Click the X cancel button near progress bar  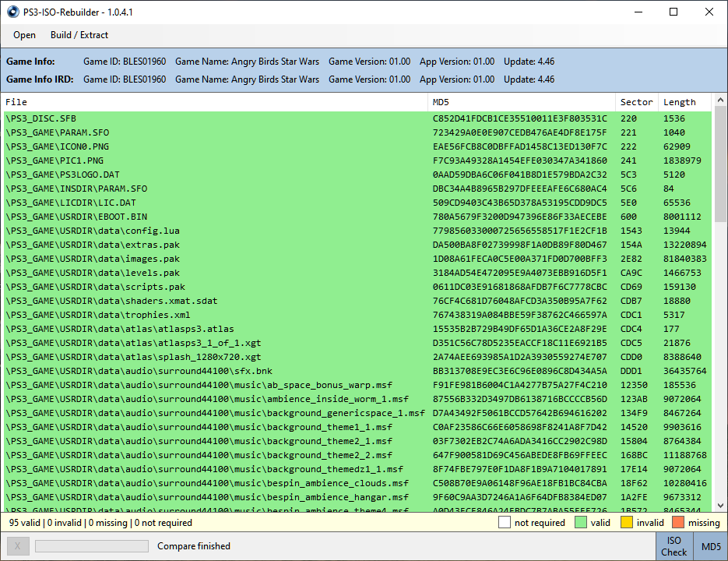coord(17,546)
